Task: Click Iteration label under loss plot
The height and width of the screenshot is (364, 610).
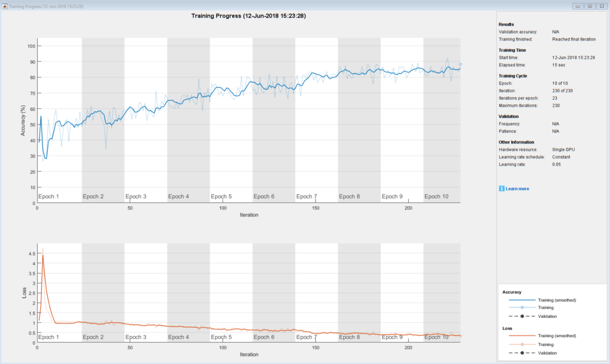Action: pos(249,354)
